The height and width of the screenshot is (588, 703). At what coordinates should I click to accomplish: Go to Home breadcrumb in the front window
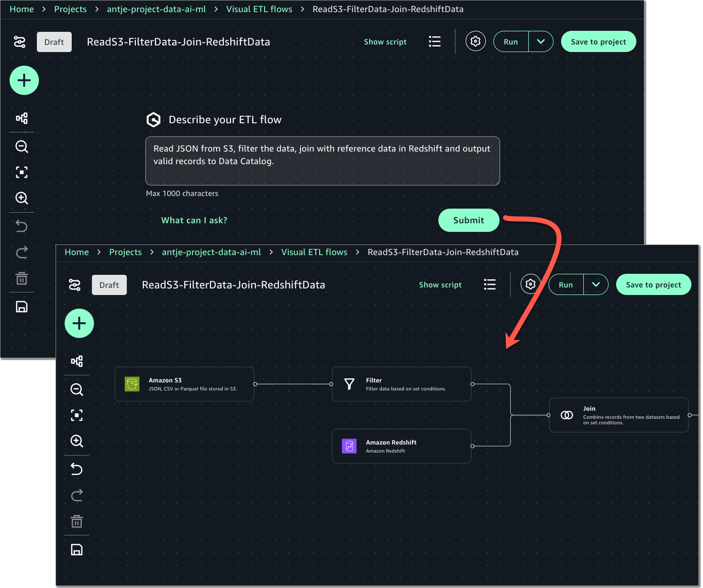(x=77, y=252)
